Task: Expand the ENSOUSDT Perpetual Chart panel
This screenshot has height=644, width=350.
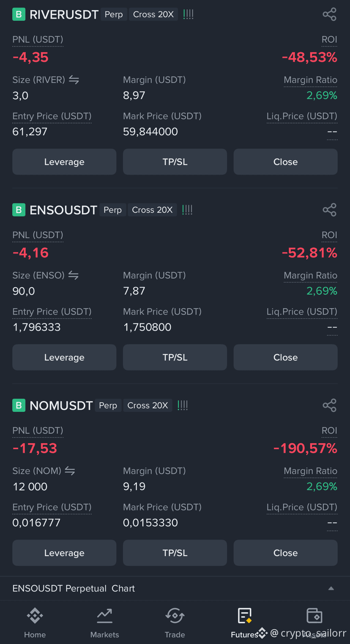Action: pyautogui.click(x=175, y=588)
